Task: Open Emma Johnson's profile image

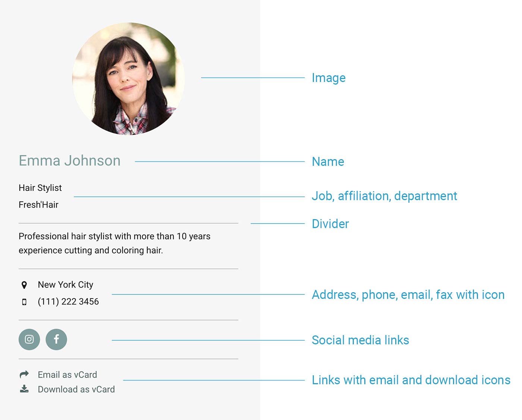Action: (x=129, y=78)
